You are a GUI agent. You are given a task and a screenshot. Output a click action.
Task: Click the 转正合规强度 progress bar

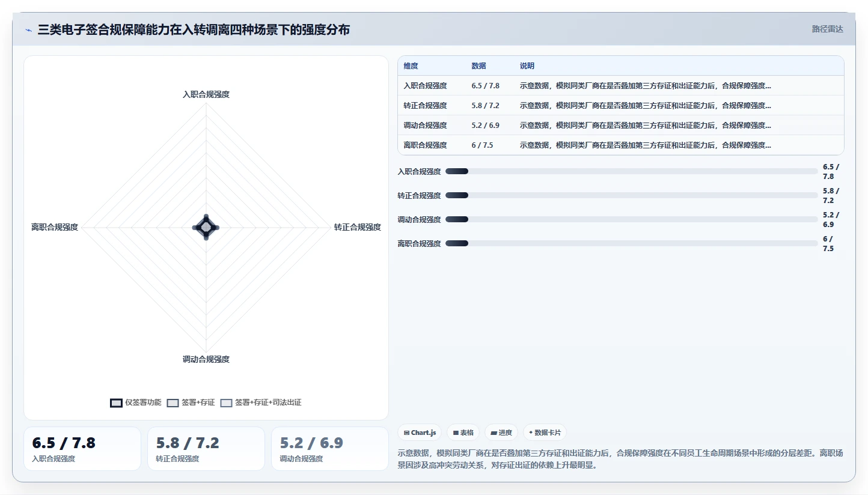pyautogui.click(x=632, y=195)
